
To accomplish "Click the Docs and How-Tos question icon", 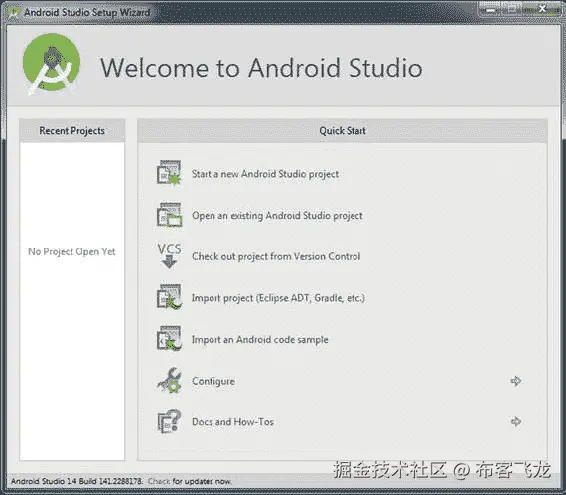I will click(169, 421).
